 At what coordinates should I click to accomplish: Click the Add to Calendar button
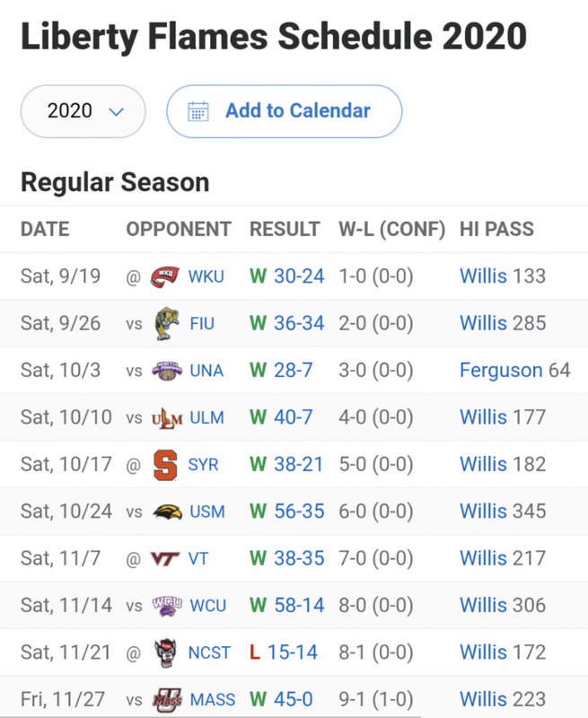(x=285, y=111)
